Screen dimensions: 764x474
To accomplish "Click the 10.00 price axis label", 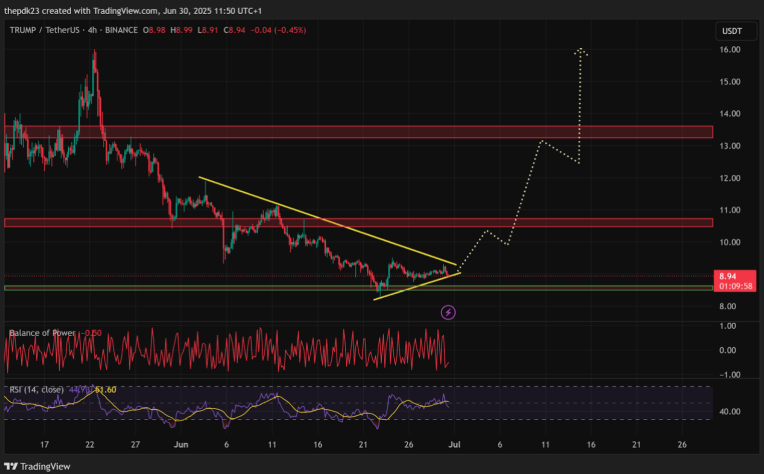I will click(729, 242).
